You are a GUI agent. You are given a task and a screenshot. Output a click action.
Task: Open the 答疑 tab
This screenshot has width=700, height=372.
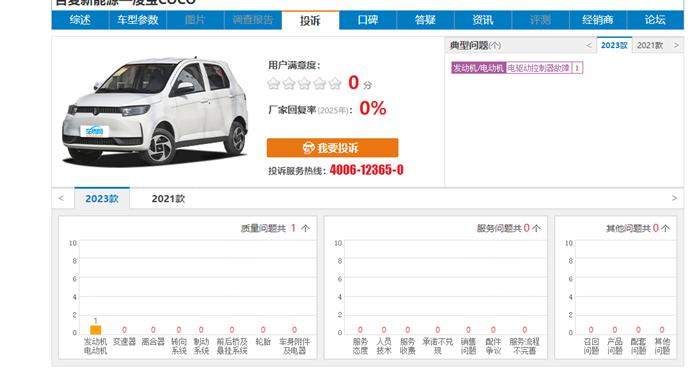point(425,20)
